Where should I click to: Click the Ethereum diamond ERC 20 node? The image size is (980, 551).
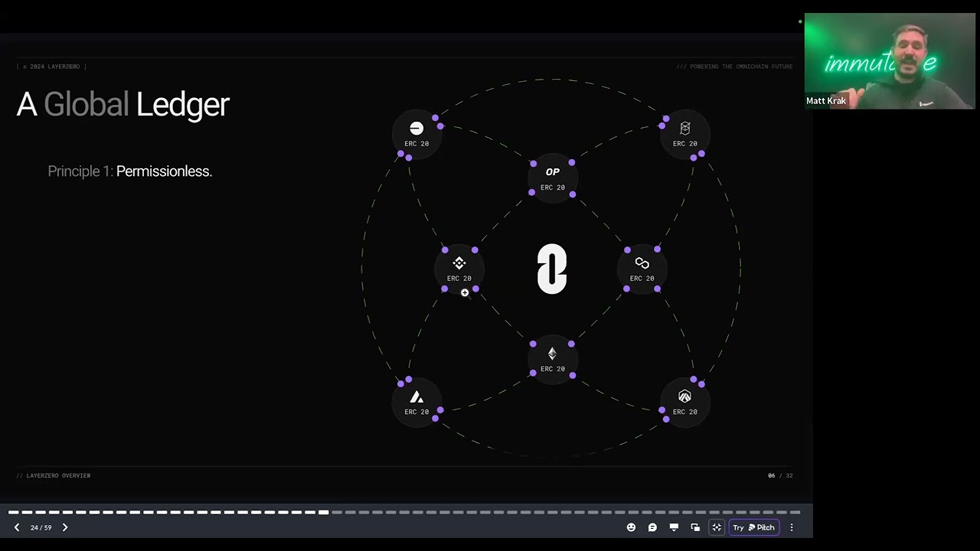pos(552,360)
